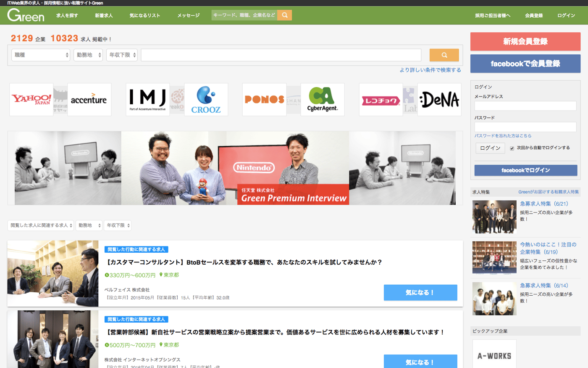This screenshot has width=588, height=368.
Task: Open 急募求人特集（6/14）thumbnail
Action: point(494,299)
